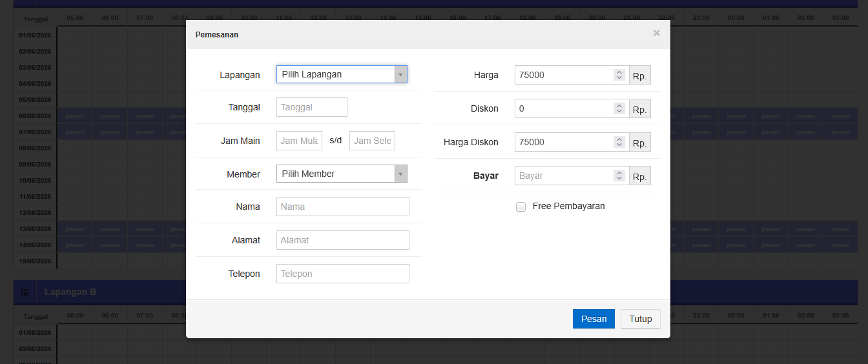Focus the Nama input field
868x364 pixels.
[x=343, y=207]
